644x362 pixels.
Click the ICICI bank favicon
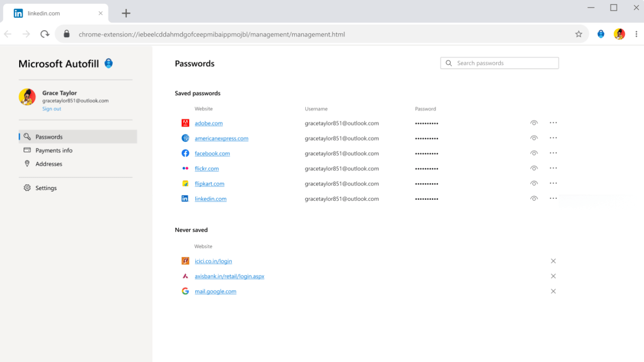(x=185, y=261)
